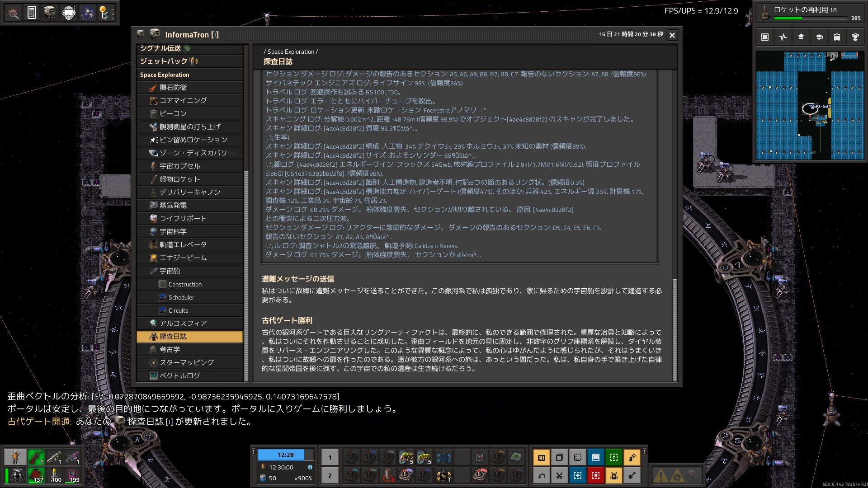Click the shovel landfill shortcut button
This screenshot has width=868, height=488.
[632, 475]
